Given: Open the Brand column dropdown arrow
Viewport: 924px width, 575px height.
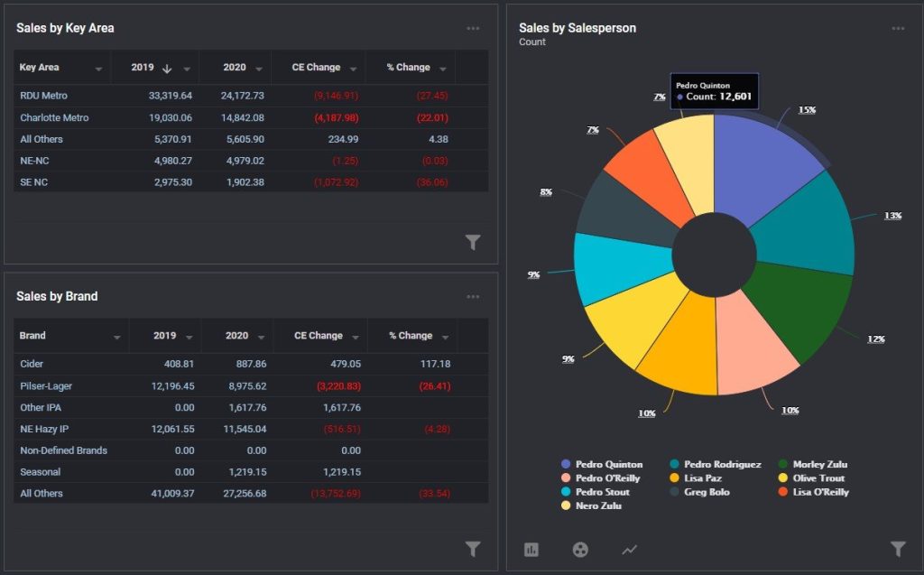Looking at the screenshot, I should click(x=116, y=338).
